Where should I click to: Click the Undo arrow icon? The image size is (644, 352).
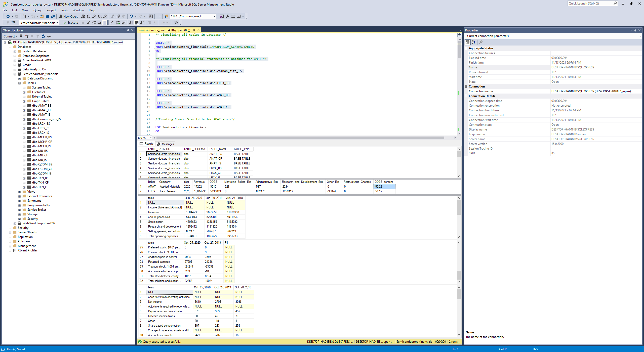pos(131,16)
